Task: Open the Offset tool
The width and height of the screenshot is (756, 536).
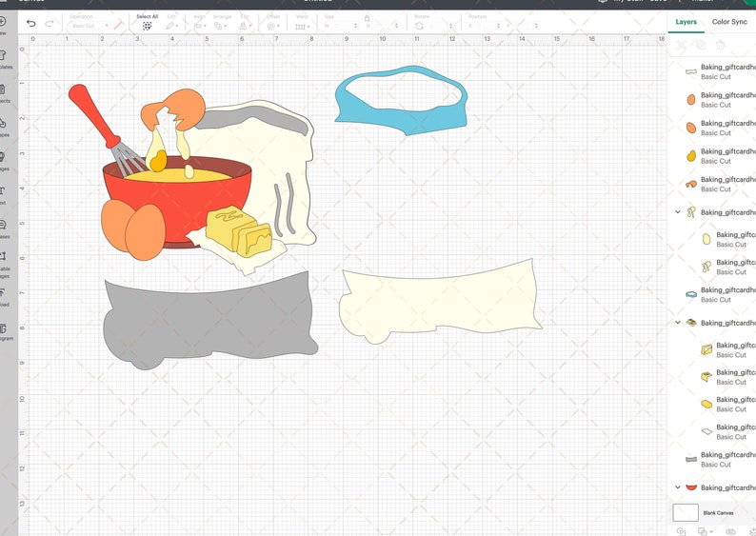Action: (x=271, y=26)
